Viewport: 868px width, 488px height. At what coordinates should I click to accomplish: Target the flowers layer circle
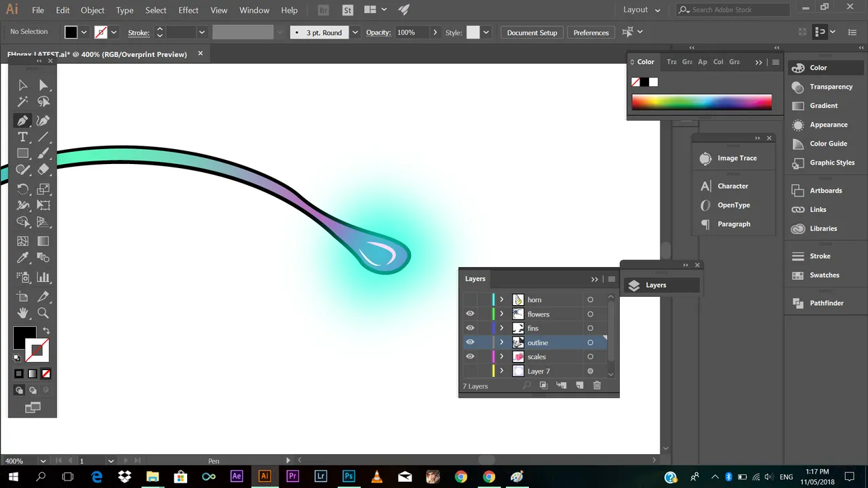(590, 314)
